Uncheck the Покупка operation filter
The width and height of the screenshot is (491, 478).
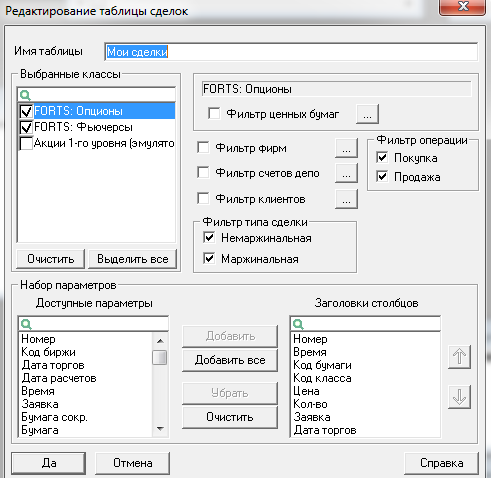tap(382, 157)
